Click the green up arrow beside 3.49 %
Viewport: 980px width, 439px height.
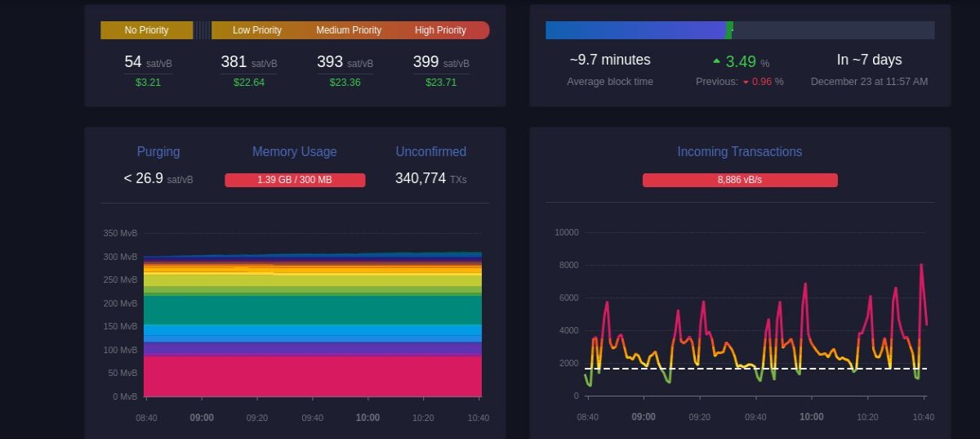coord(716,61)
